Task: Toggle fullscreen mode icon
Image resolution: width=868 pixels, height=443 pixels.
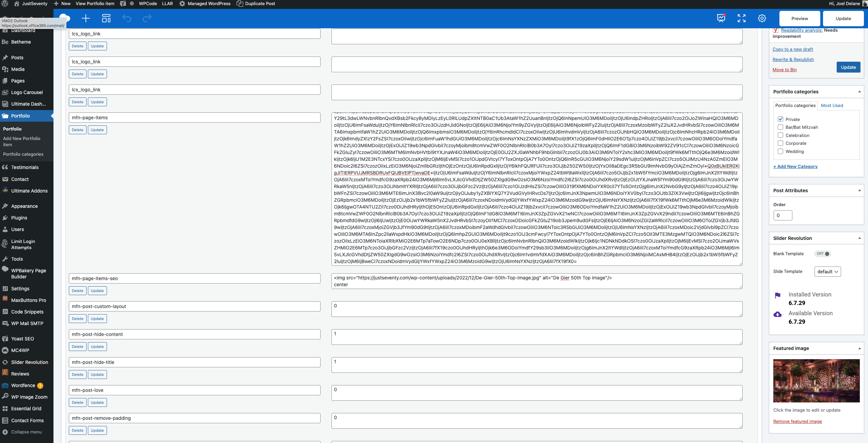Action: pos(742,18)
